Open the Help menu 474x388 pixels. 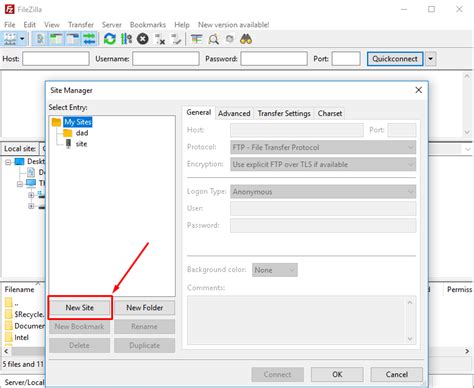click(182, 25)
